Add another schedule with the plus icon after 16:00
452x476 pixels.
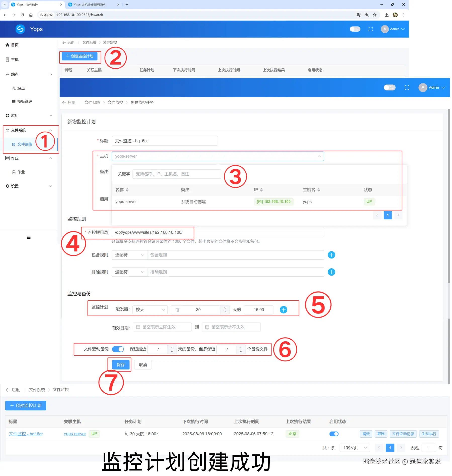click(284, 310)
